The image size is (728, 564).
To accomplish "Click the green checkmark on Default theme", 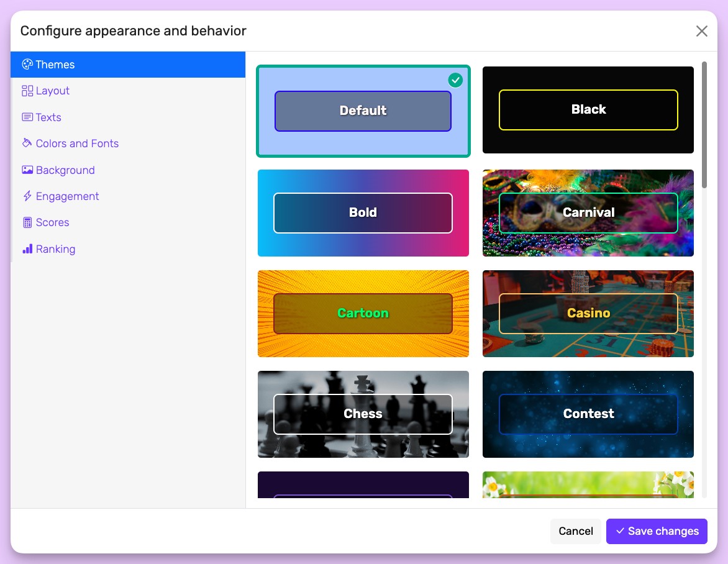I will [455, 80].
